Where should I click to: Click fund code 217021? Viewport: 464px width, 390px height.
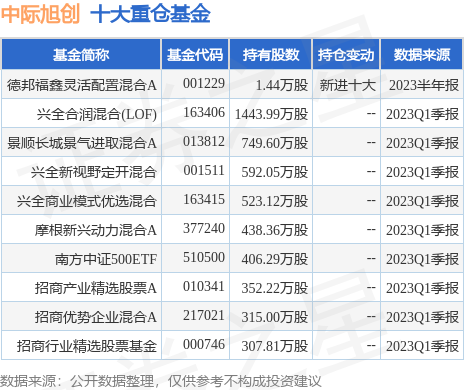[204, 315]
